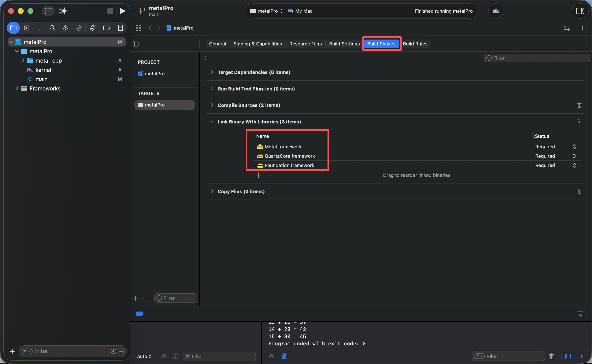Toggle the project targets sidebar visibility
This screenshot has width=592, height=364.
[x=136, y=44]
